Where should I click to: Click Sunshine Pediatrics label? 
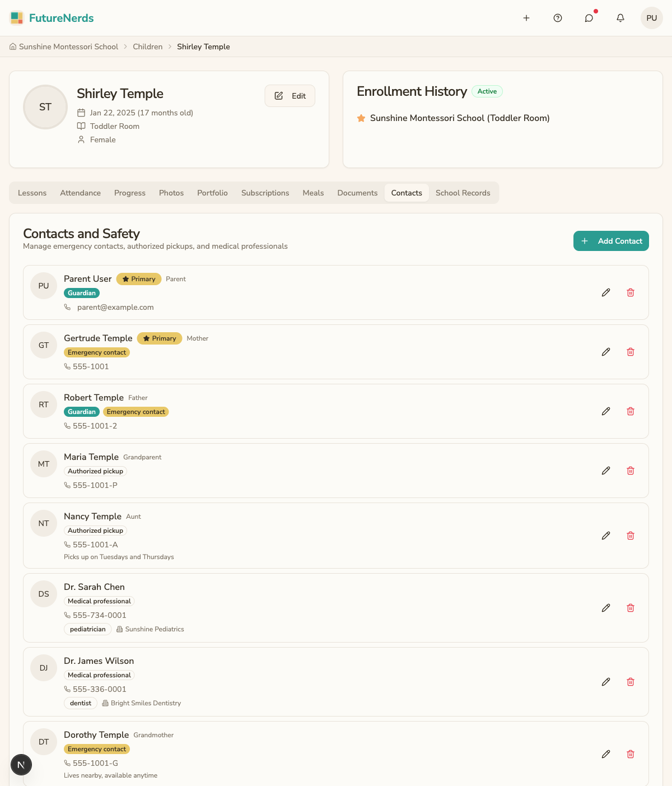[x=155, y=629]
